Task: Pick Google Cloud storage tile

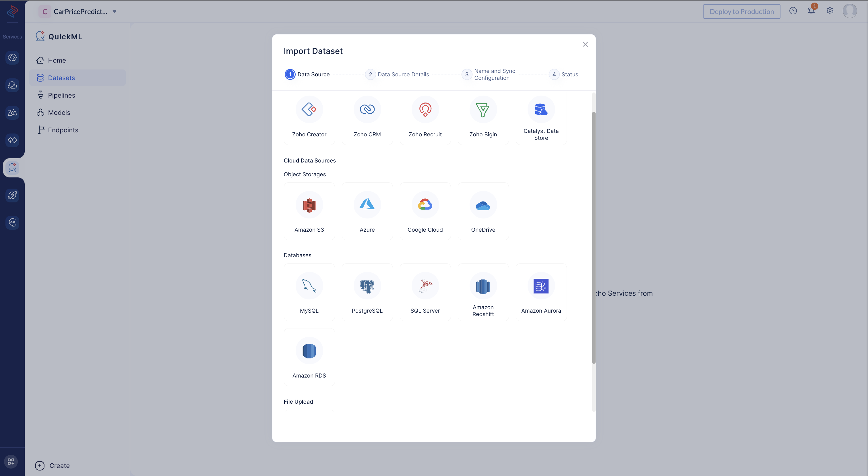Action: click(425, 211)
